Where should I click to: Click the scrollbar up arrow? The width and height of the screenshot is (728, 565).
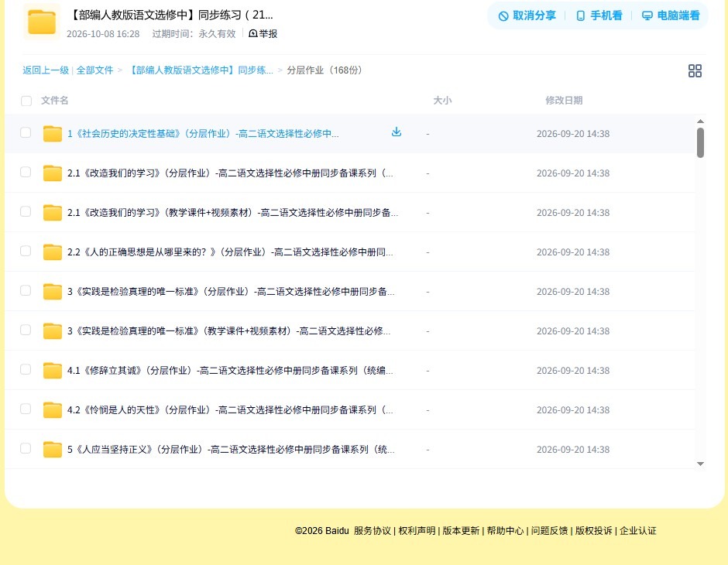[x=700, y=122]
